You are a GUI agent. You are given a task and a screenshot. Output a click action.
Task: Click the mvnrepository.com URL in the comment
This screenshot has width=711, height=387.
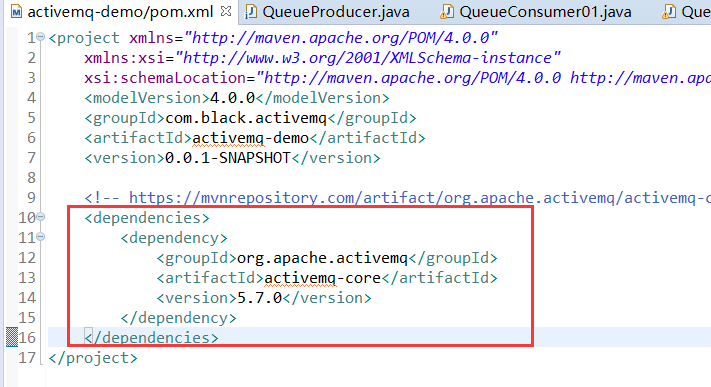[420, 198]
